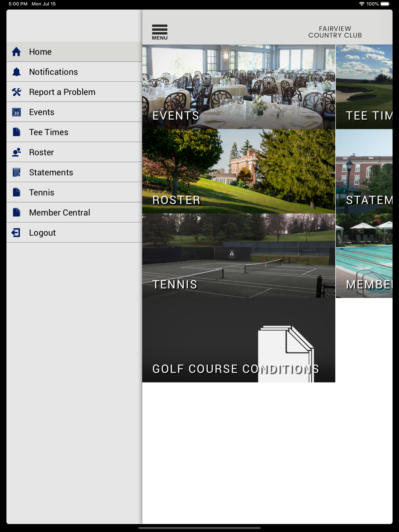Open the TENNIS court tile
The height and width of the screenshot is (532, 399).
tap(238, 256)
